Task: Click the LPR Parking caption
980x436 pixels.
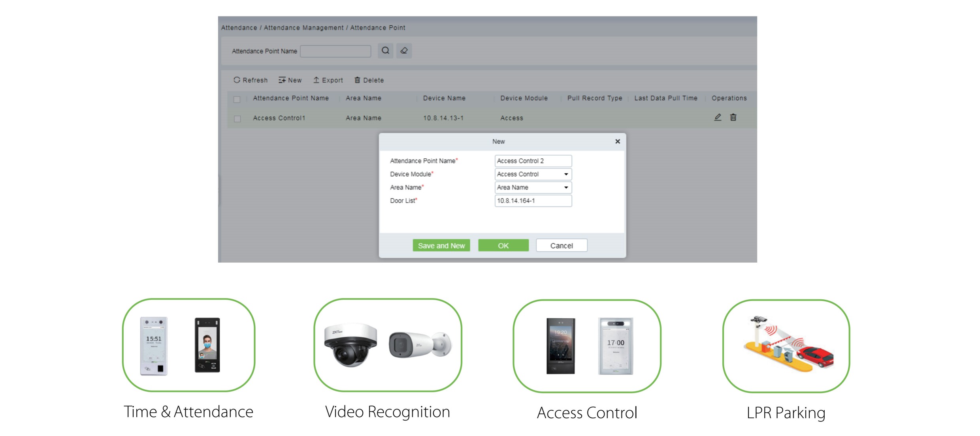Action: (x=786, y=413)
